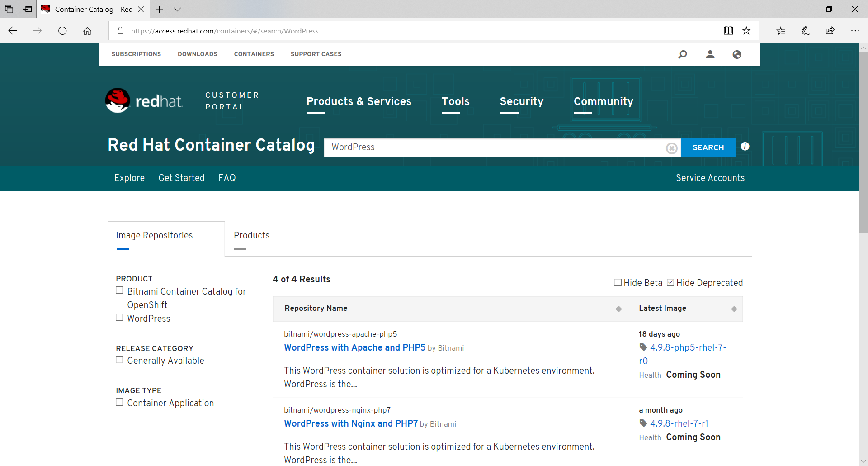Click the info icon beside Search button
The height and width of the screenshot is (466, 868).
click(x=745, y=147)
